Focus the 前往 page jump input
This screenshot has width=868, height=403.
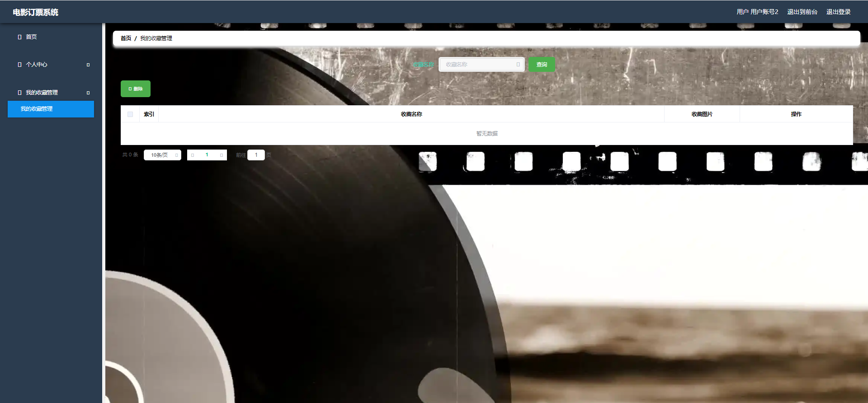(256, 155)
